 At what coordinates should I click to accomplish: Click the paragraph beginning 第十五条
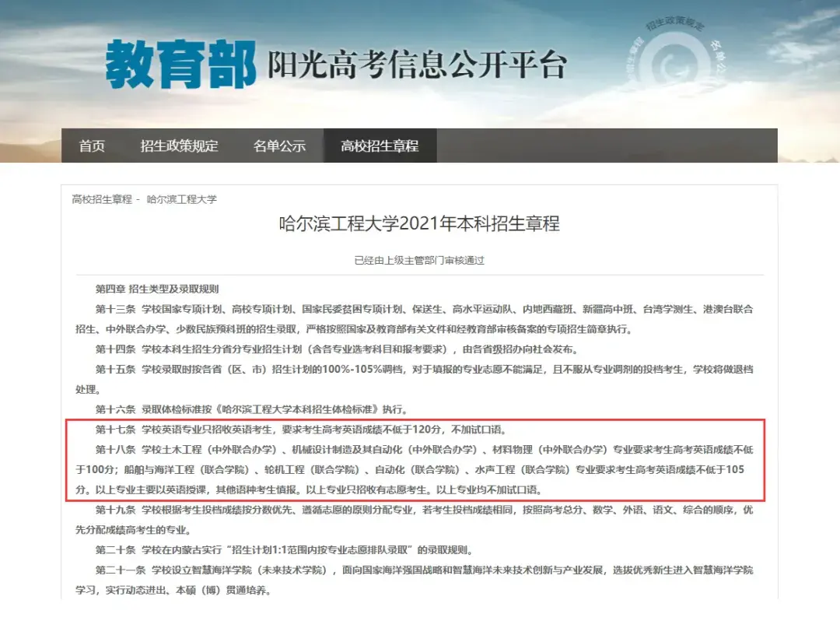coord(414,380)
